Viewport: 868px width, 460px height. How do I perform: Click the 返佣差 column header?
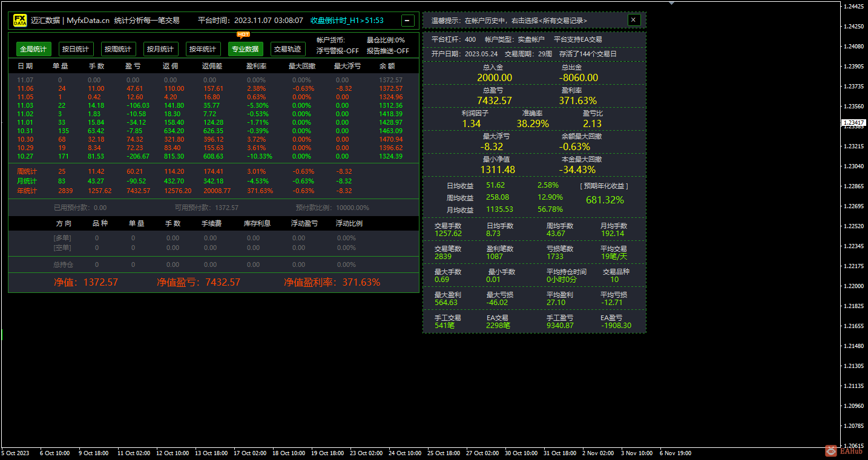click(x=212, y=65)
